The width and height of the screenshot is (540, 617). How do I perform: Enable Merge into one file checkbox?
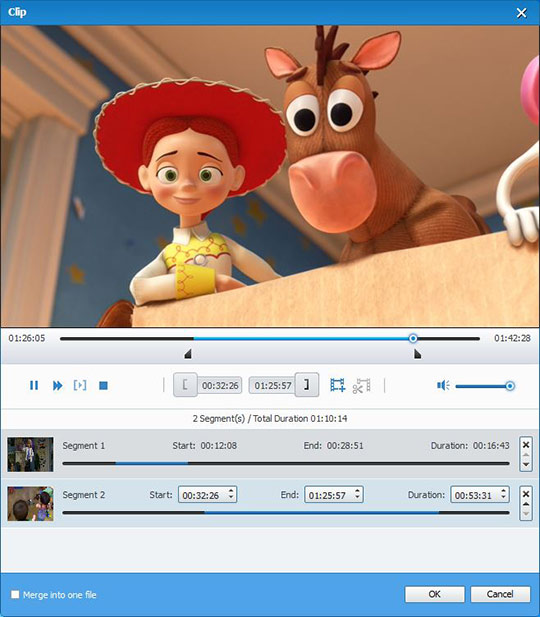point(15,594)
